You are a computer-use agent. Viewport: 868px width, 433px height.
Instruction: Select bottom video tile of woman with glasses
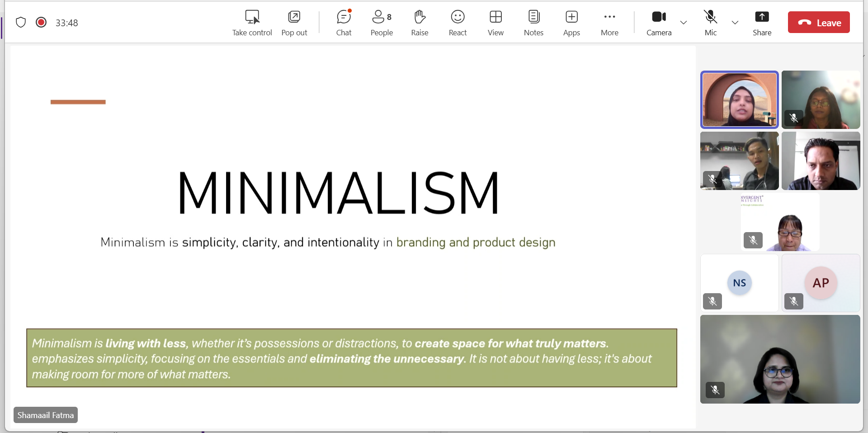tap(780, 359)
